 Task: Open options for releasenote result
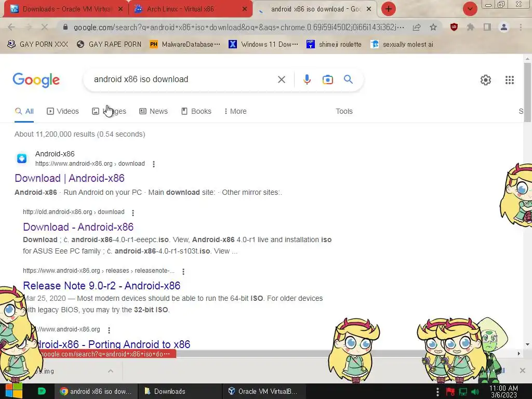point(183,271)
